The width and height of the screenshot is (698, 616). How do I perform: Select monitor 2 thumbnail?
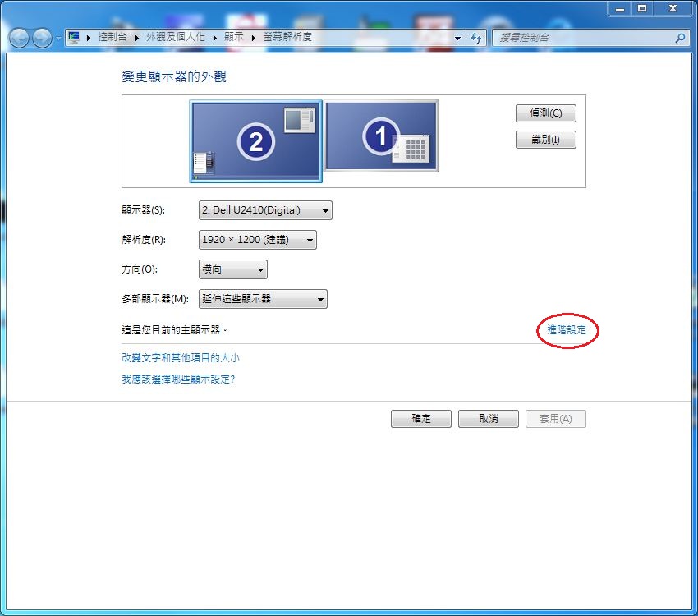255,141
